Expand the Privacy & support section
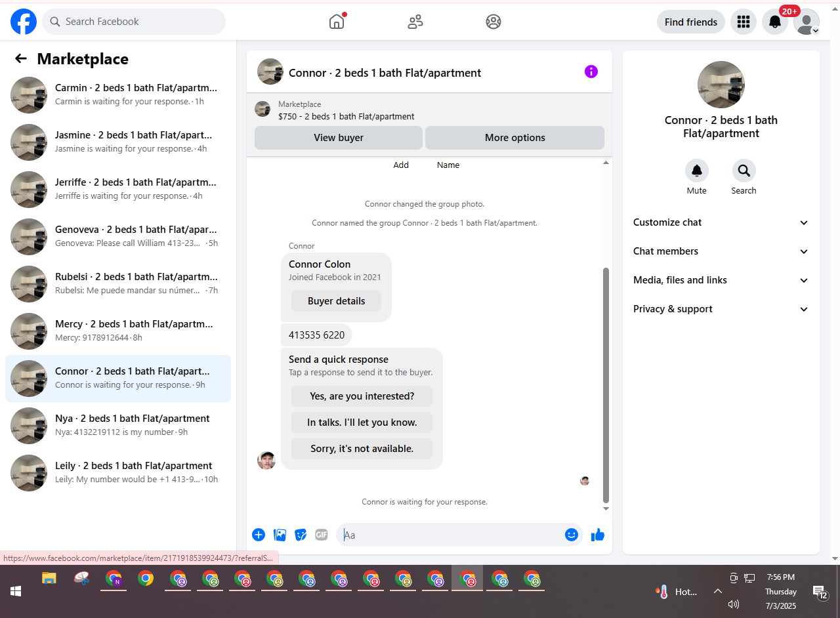 pyautogui.click(x=721, y=309)
